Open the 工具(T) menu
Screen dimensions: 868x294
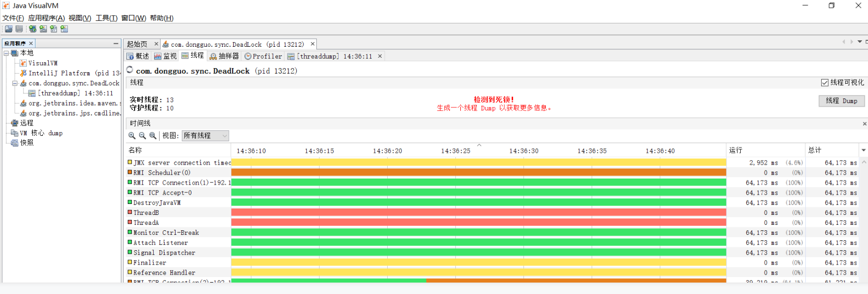click(x=106, y=18)
